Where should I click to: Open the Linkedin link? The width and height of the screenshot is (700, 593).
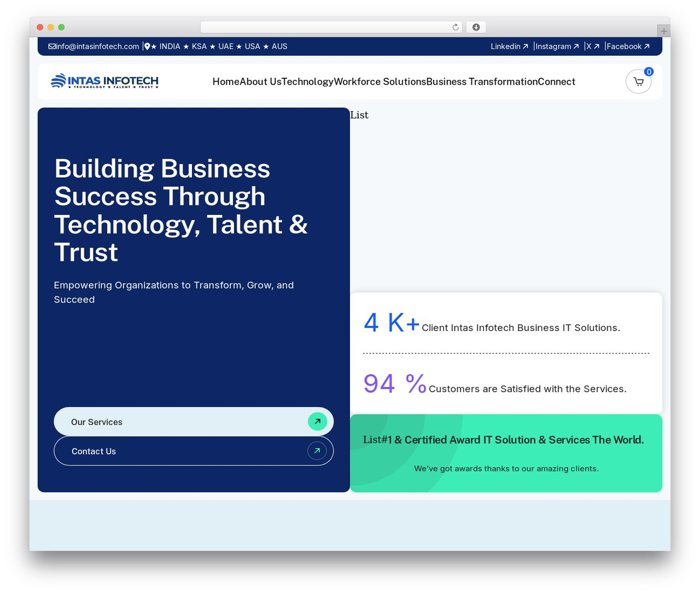click(x=509, y=46)
